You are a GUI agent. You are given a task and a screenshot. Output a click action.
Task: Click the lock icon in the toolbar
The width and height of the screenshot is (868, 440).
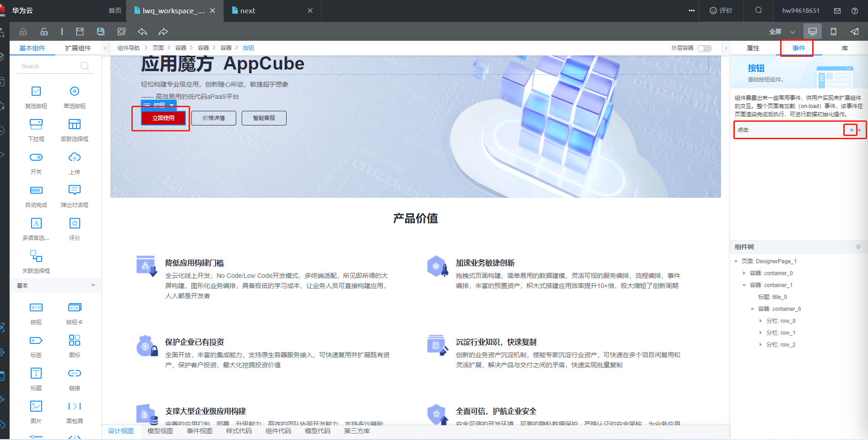point(23,32)
